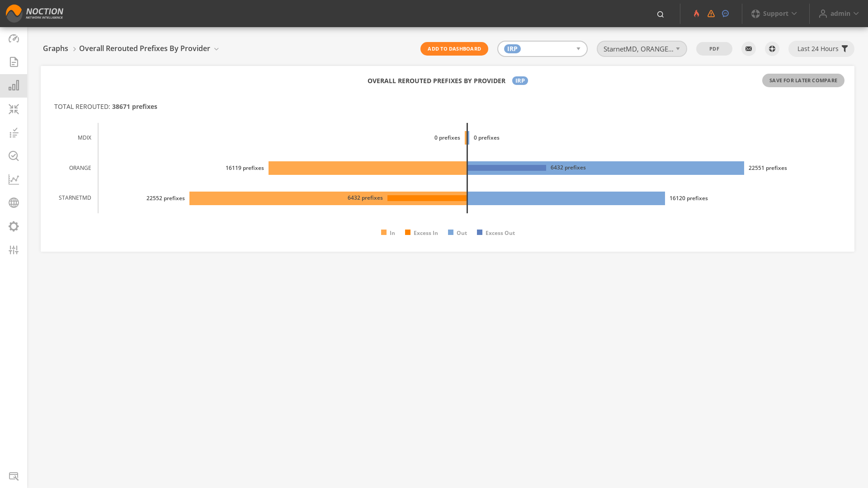
Task: Open the magnifier check sidebar icon
Action: [x=14, y=156]
